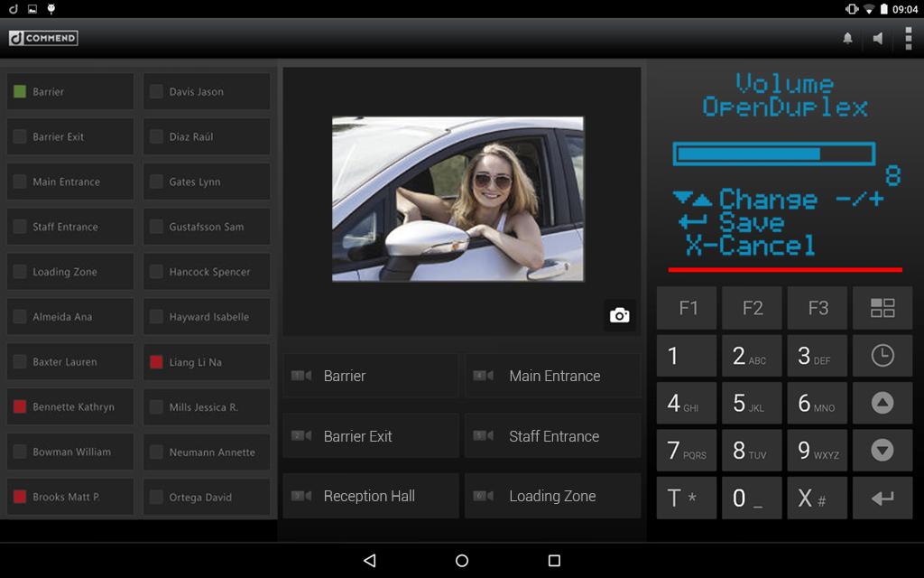Tap the Android home button
Image resolution: width=924 pixels, height=578 pixels.
(x=462, y=560)
